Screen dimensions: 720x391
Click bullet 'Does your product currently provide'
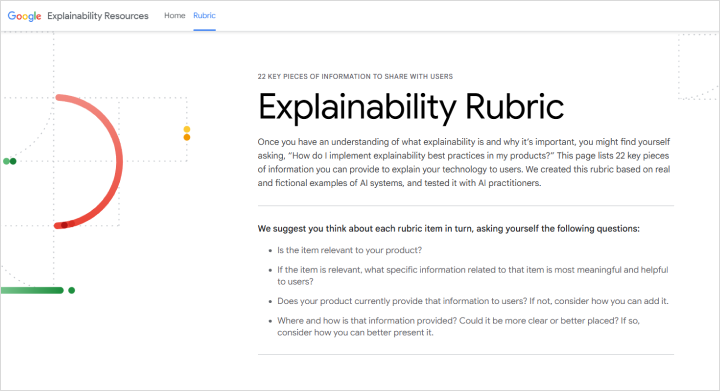(472, 301)
